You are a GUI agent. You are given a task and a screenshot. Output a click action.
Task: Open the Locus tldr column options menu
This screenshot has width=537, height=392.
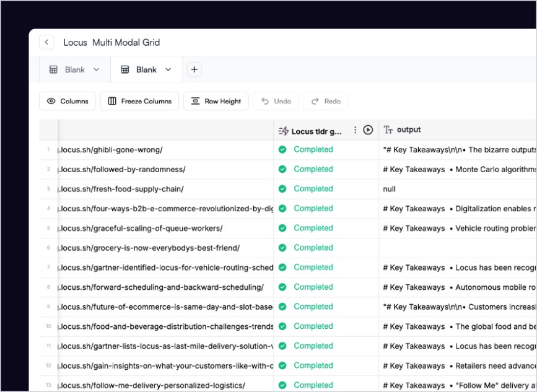355,130
